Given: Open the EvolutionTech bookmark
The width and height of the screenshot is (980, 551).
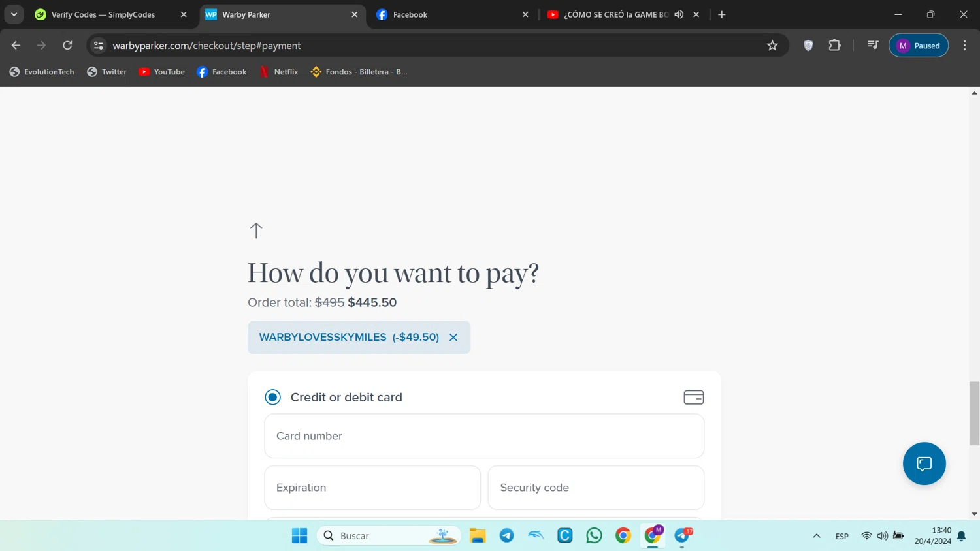Looking at the screenshot, I should point(42,72).
